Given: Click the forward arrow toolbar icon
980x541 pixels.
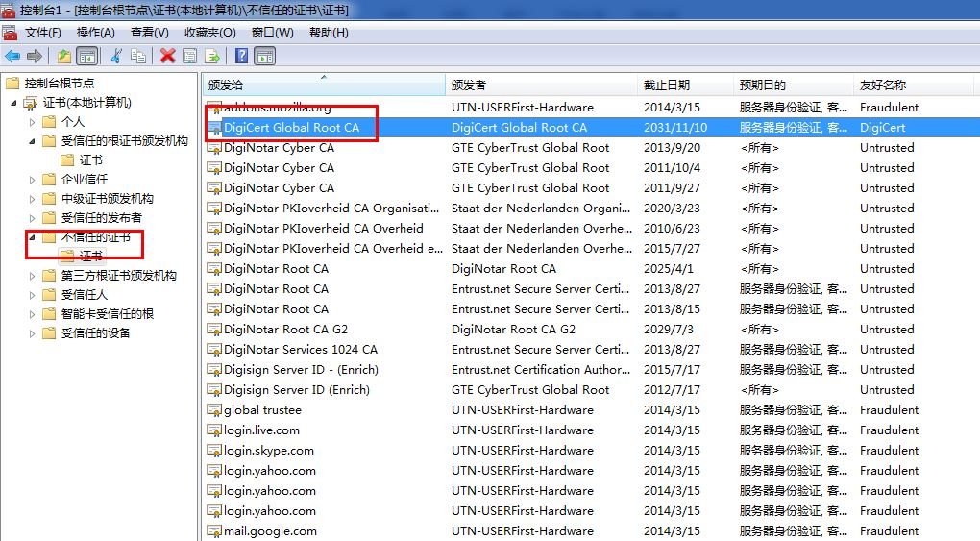Looking at the screenshot, I should click(35, 57).
